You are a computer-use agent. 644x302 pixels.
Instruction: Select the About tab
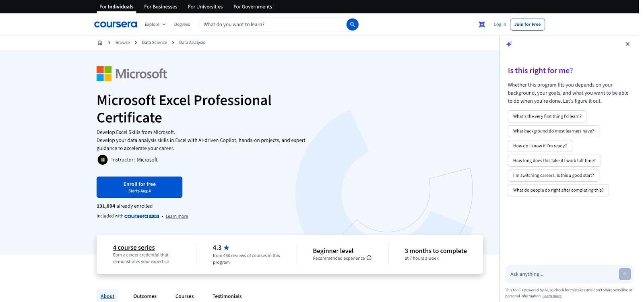coord(107,296)
